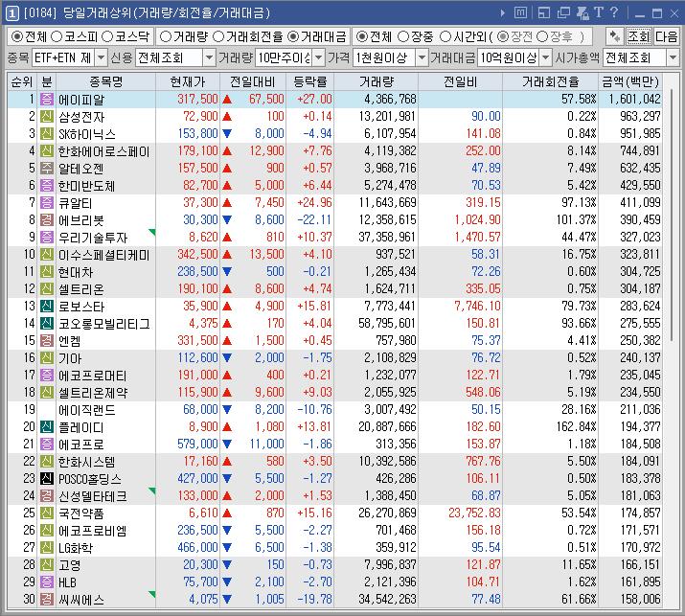685x616 pixels.
Task: Click 에이피알's price 317,500
Action: (197, 100)
